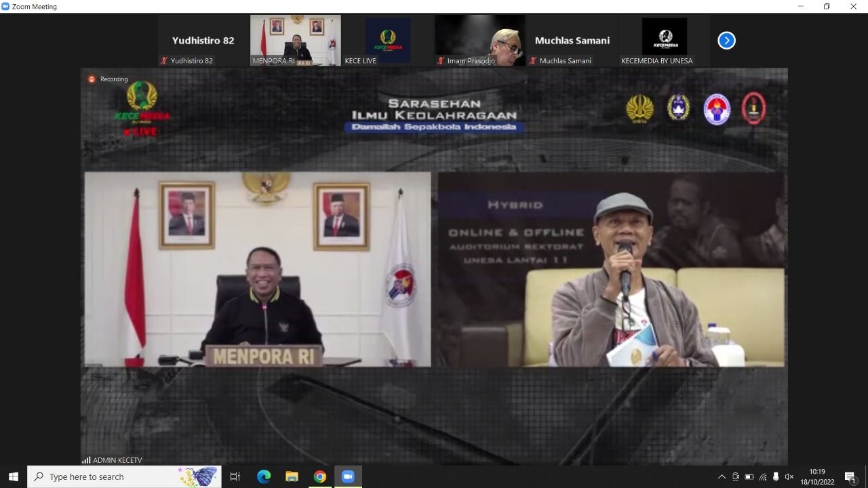Screen dimensions: 868x488
Task: Expand hidden icons with the tray chevron
Action: coord(722,476)
